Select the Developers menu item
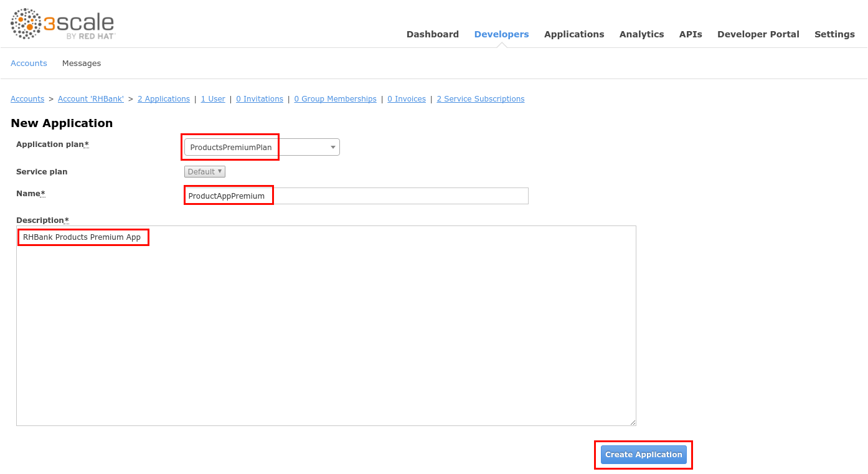Image resolution: width=868 pixels, height=474 pixels. tap(501, 34)
